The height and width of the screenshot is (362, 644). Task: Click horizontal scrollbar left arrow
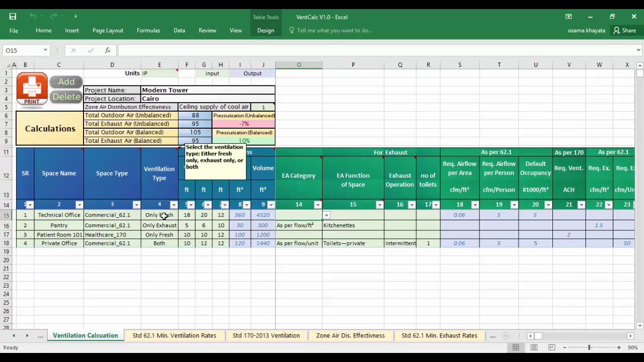point(530,335)
